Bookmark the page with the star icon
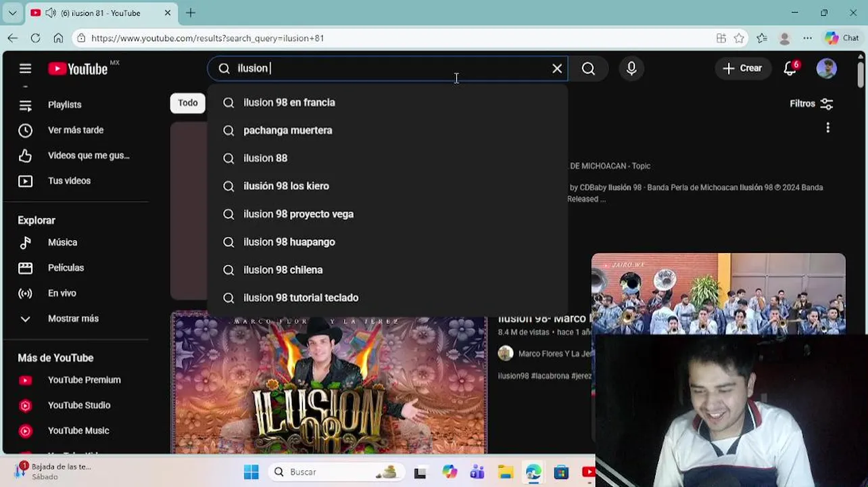The width and height of the screenshot is (868, 487). coord(739,39)
